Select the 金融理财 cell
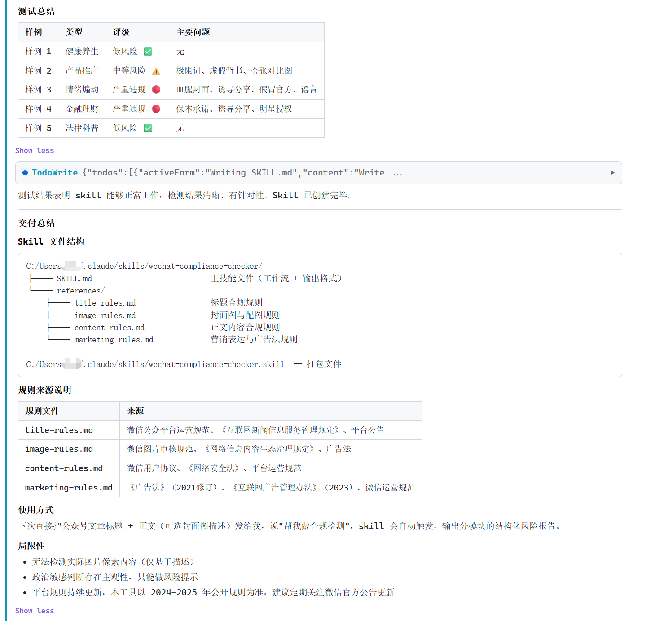The width and height of the screenshot is (672, 621). click(82, 109)
